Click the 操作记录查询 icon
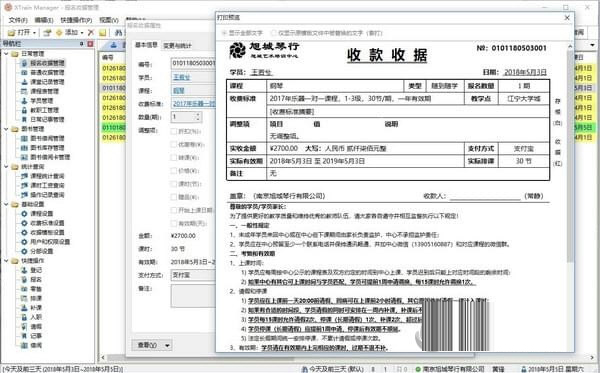 pos(24,195)
